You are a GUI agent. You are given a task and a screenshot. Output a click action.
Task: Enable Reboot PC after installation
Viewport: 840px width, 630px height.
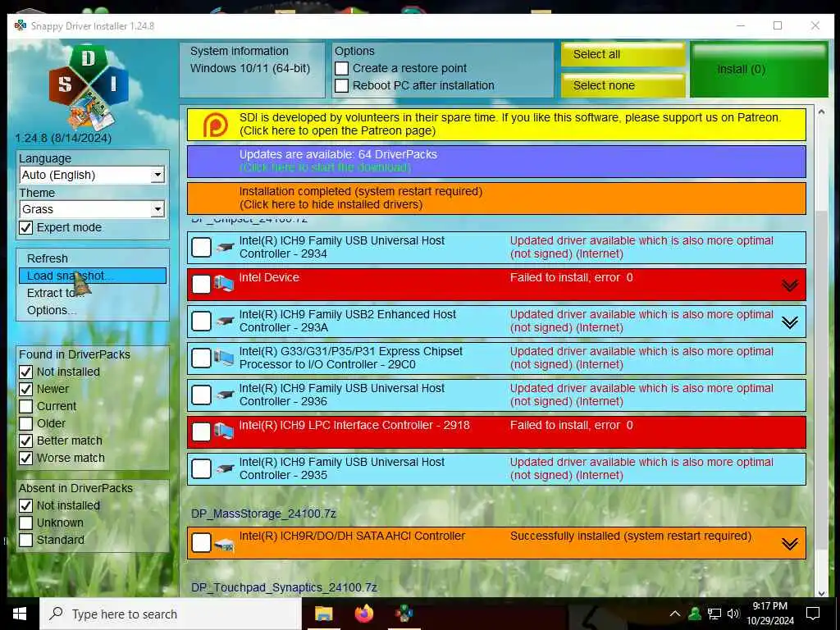coord(342,85)
